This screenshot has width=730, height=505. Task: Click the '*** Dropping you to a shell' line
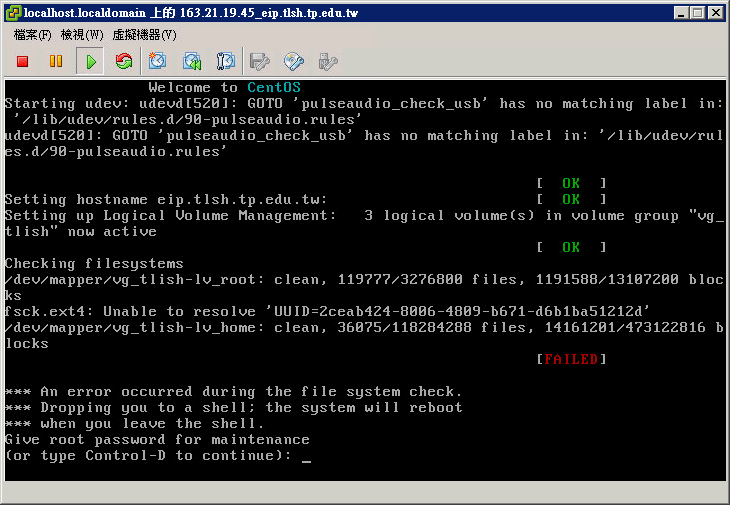tap(233, 408)
